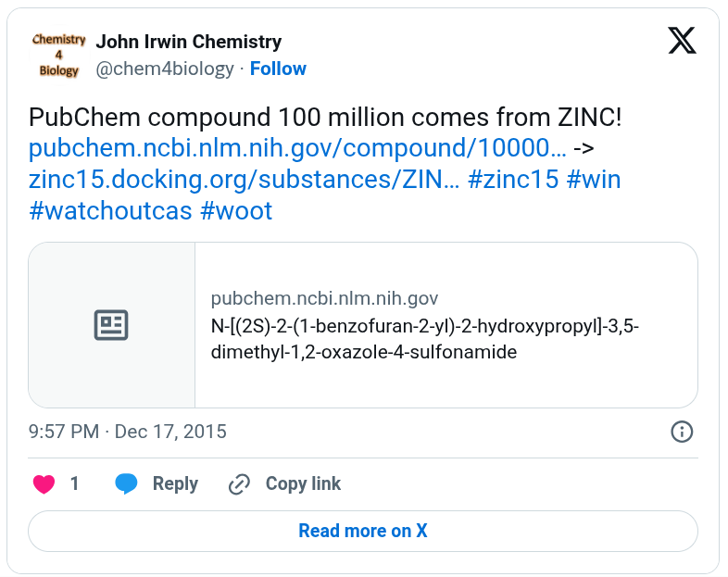The height and width of the screenshot is (577, 728).
Task: Click the @chem4biology handle
Action: pos(165,69)
